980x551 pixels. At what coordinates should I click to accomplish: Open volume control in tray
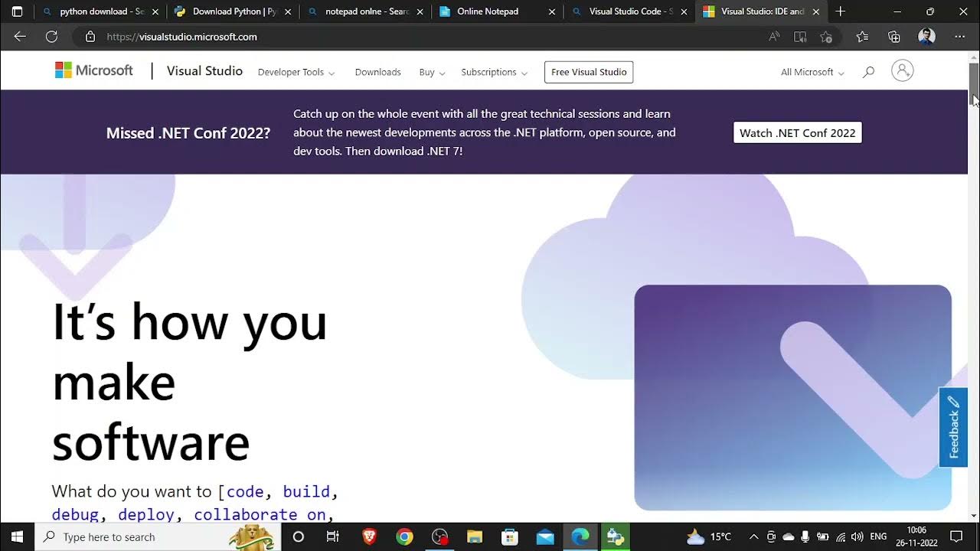point(857,536)
